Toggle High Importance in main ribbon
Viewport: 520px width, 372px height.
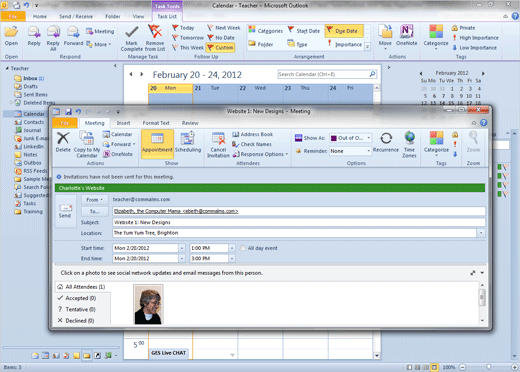[475, 38]
